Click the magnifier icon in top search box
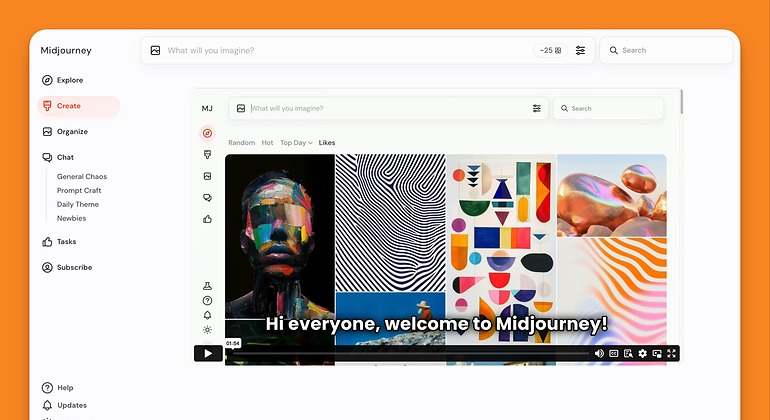Screen dimensions: 770x420 tap(613, 50)
